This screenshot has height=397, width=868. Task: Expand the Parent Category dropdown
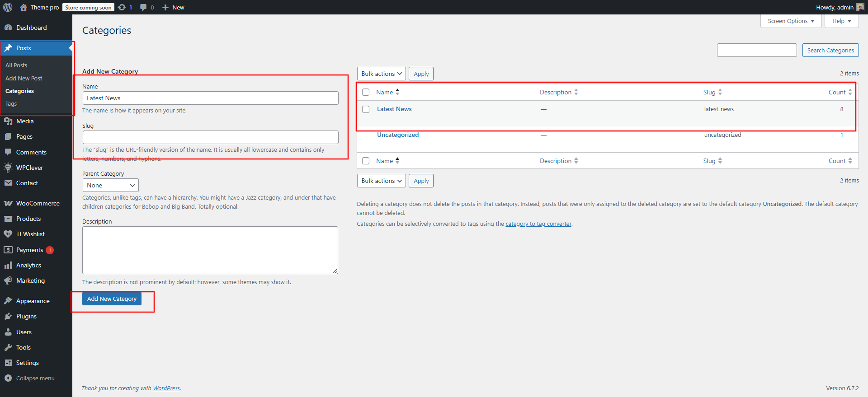[110, 185]
